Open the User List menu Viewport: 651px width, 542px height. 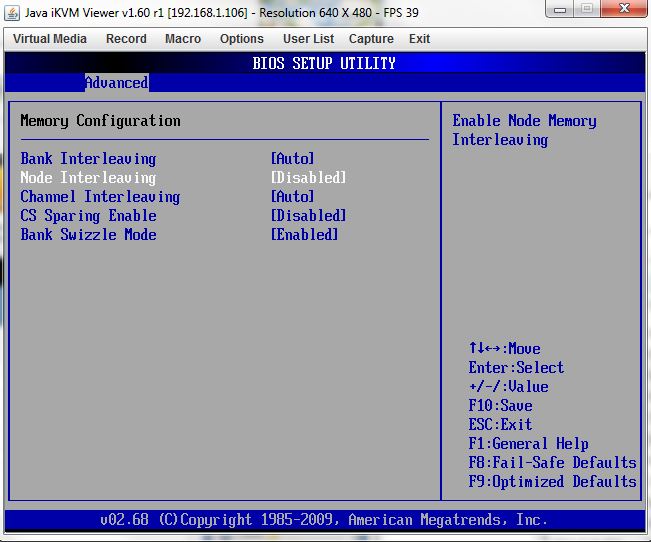[x=308, y=39]
